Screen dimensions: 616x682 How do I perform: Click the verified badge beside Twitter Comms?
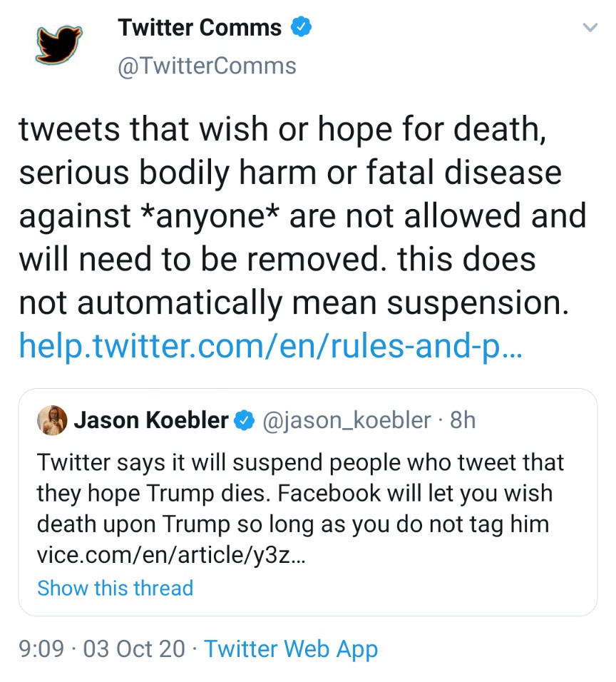pyautogui.click(x=303, y=28)
